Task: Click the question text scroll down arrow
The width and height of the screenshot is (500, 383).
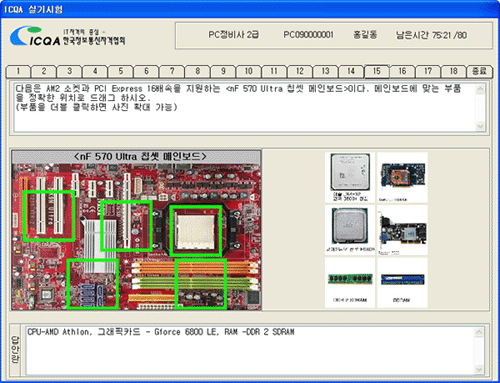Action: point(480,126)
